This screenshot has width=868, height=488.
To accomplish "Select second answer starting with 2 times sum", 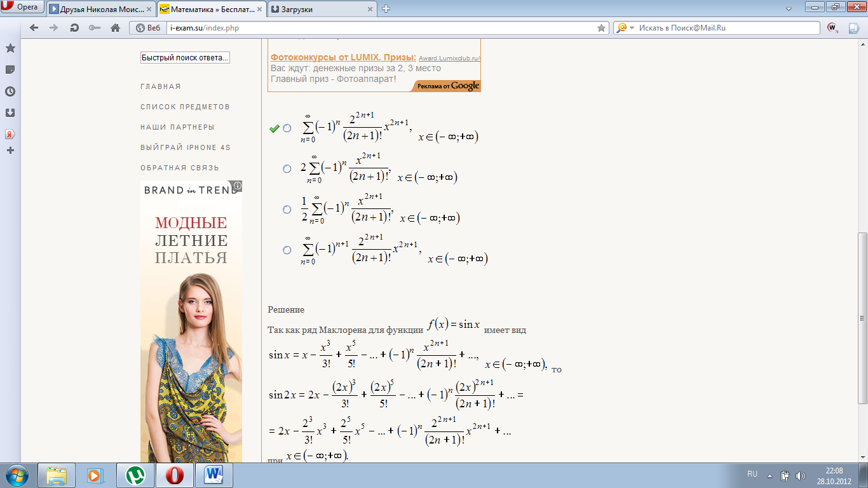I will [x=287, y=168].
